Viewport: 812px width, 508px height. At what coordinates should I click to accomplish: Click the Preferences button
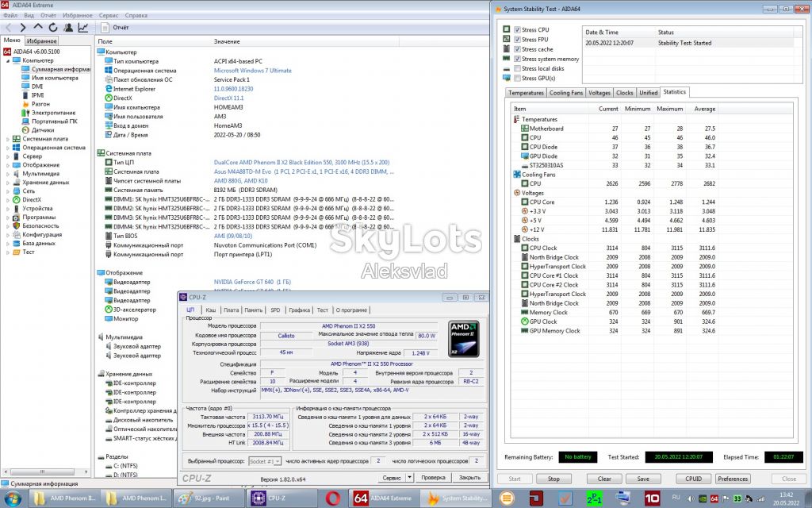click(733, 479)
